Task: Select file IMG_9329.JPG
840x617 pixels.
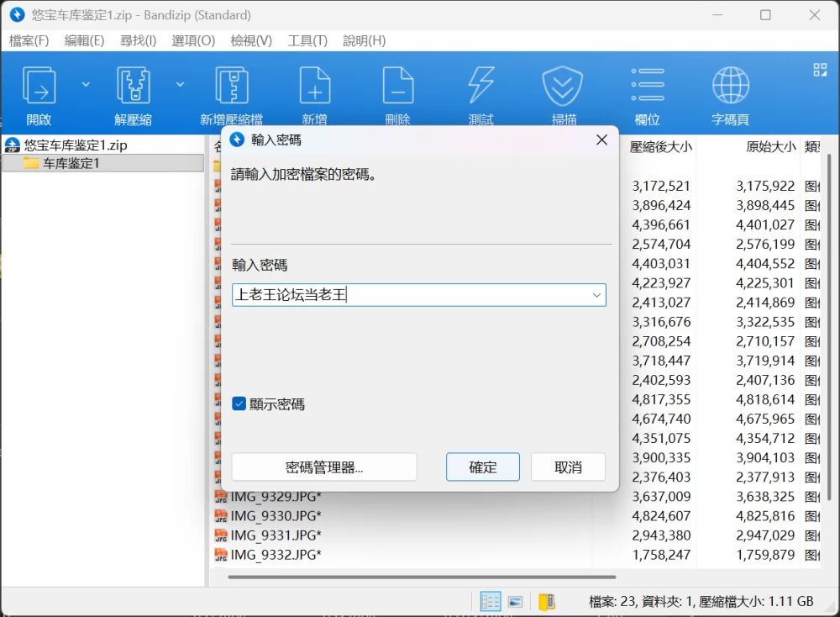Action: [x=276, y=497]
